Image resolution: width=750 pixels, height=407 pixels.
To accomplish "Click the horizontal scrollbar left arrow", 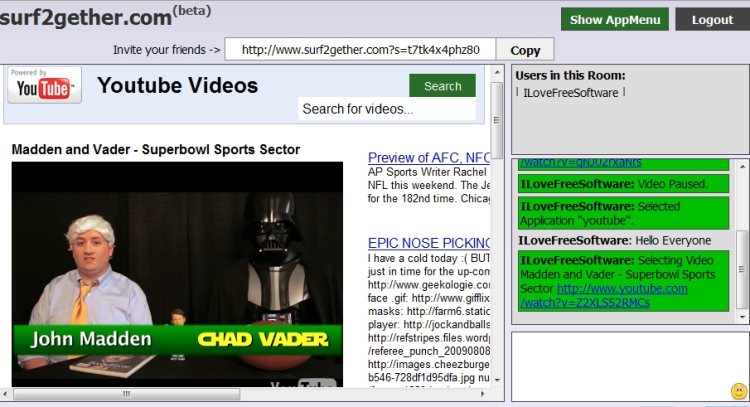I will pyautogui.click(x=5, y=394).
